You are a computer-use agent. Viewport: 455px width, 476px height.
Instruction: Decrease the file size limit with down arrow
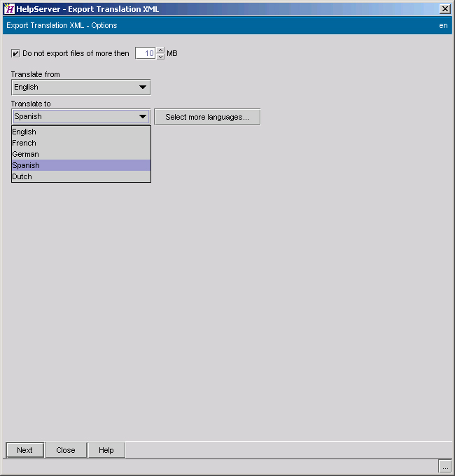[x=160, y=57]
